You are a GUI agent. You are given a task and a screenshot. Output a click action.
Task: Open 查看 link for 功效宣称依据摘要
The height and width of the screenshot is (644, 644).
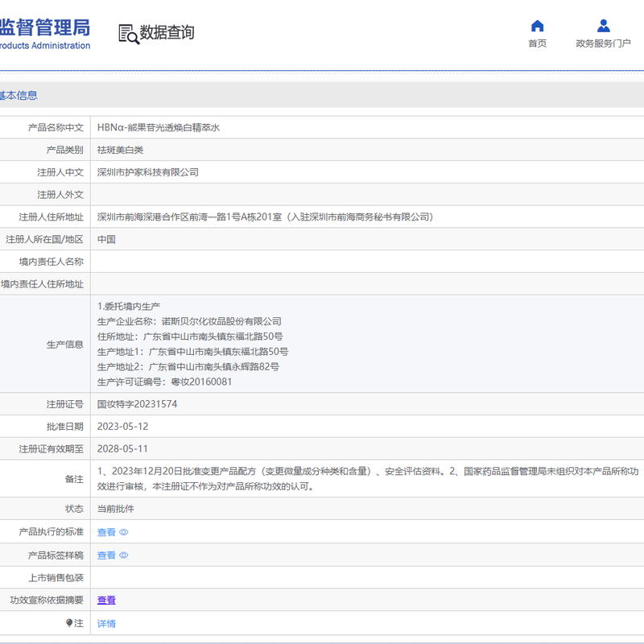pyautogui.click(x=106, y=600)
